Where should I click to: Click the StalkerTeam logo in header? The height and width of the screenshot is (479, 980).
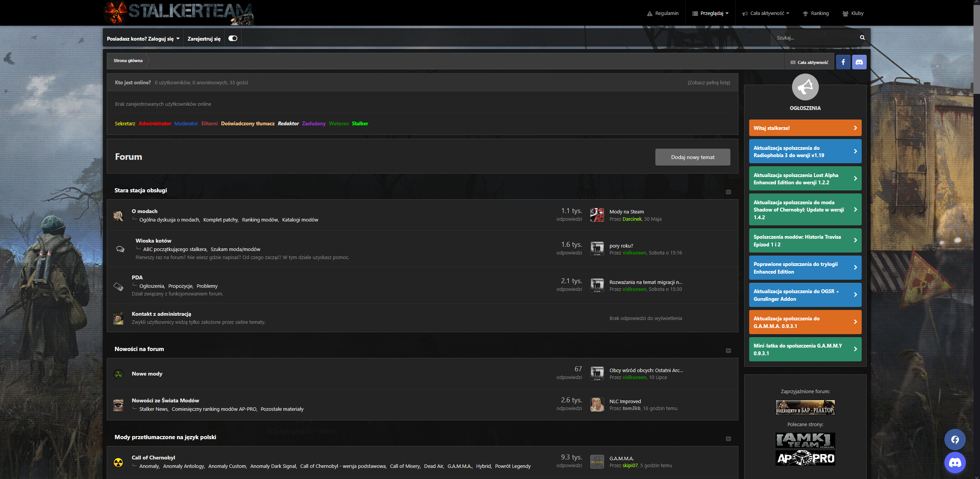point(179,13)
